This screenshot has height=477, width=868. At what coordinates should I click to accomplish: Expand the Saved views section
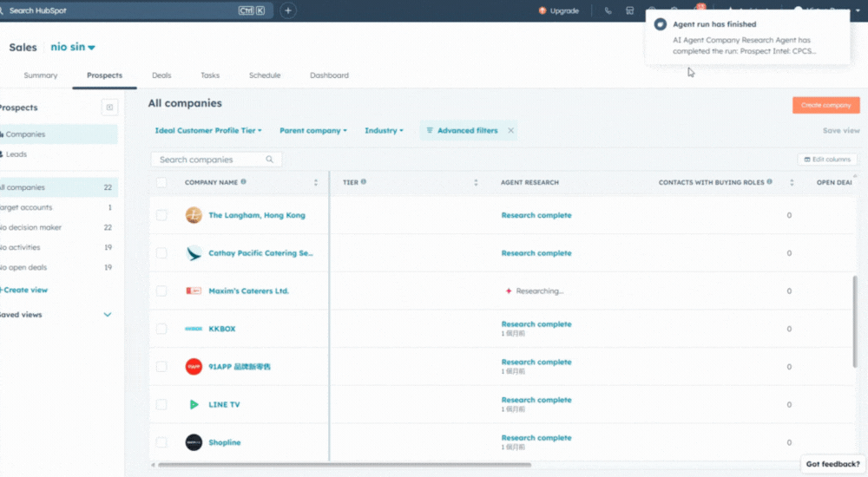pos(108,315)
